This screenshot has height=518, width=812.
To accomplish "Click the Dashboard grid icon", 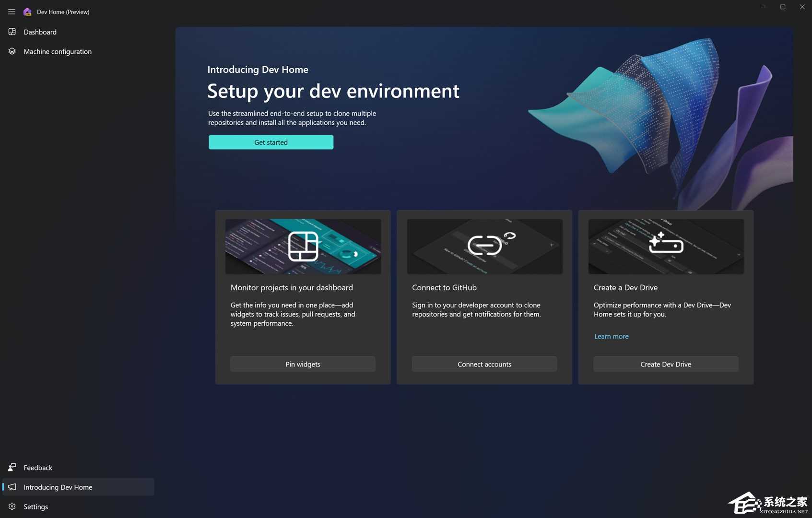I will click(x=12, y=32).
